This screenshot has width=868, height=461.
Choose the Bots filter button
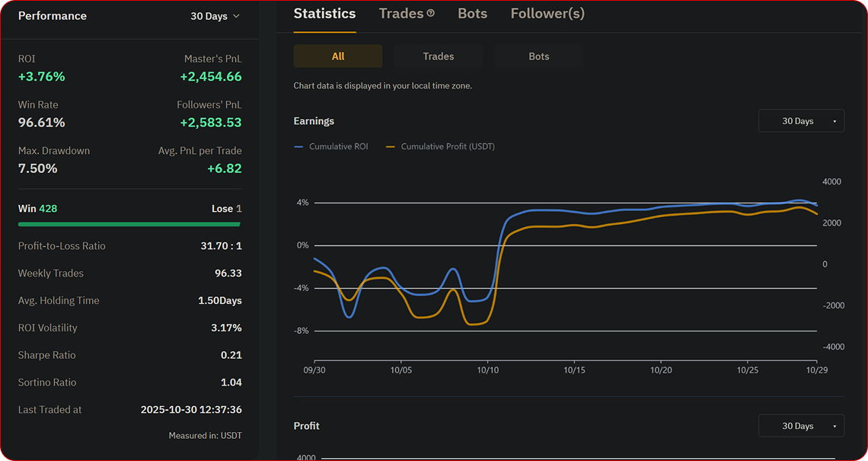[x=539, y=56]
